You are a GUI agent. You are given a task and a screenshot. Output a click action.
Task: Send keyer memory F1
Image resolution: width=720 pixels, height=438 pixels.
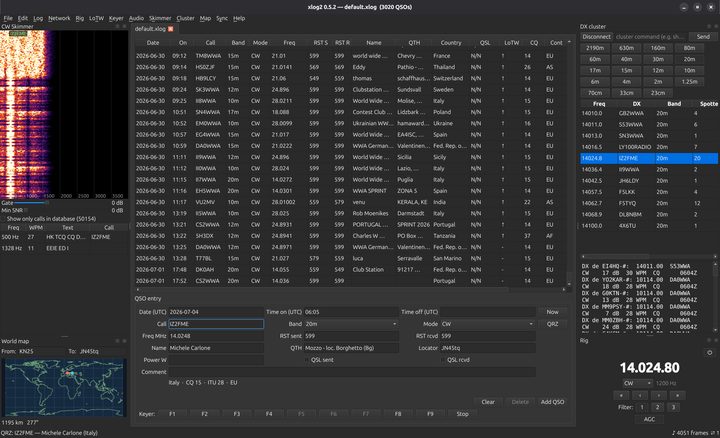point(172,414)
